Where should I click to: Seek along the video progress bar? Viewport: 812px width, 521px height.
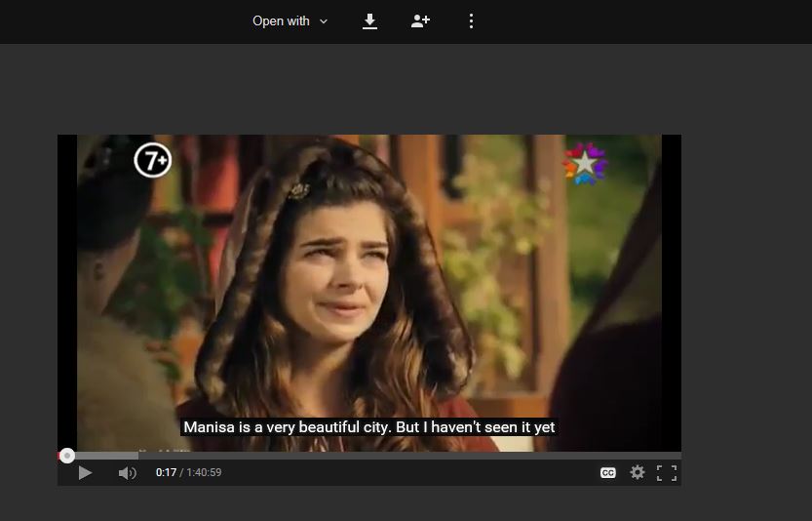tap(369, 456)
